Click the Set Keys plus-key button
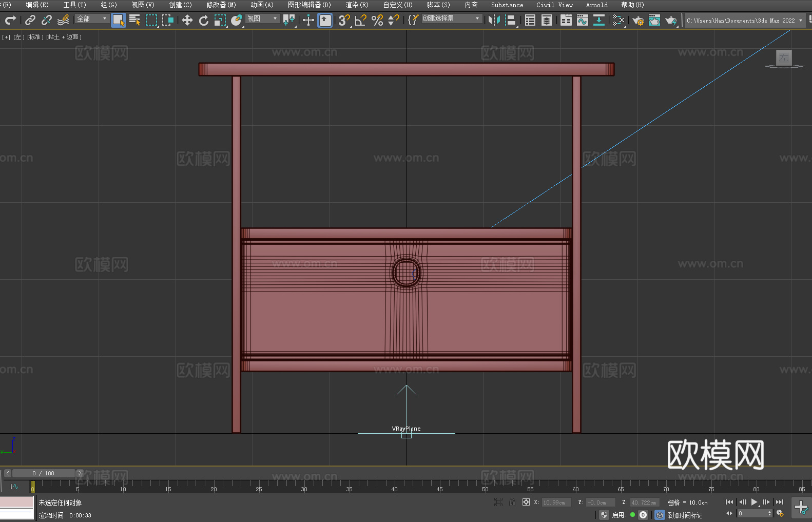The image size is (812, 522). [x=801, y=508]
